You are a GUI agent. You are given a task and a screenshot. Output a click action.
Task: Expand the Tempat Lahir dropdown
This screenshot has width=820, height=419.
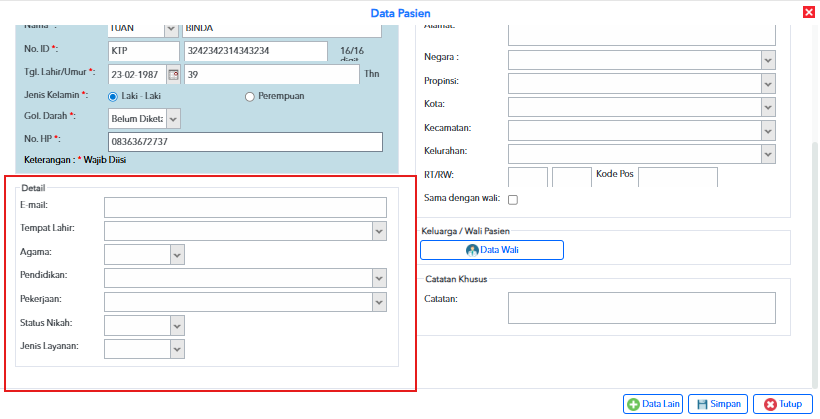pyautogui.click(x=380, y=231)
